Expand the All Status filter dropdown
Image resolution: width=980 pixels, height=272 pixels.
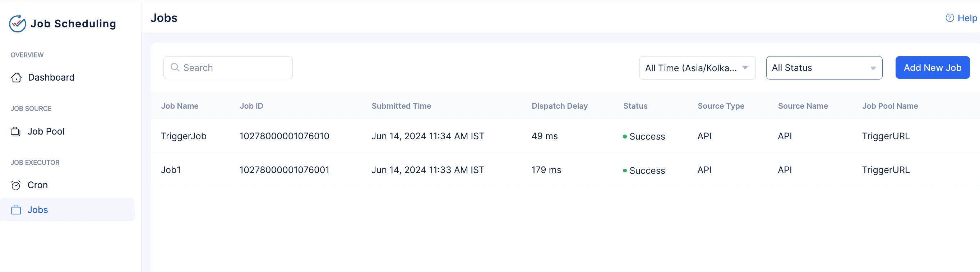pos(824,68)
